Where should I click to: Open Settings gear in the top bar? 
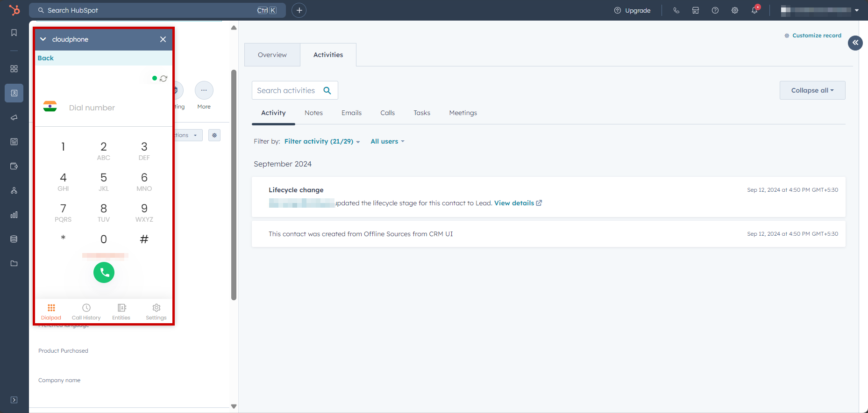click(735, 10)
